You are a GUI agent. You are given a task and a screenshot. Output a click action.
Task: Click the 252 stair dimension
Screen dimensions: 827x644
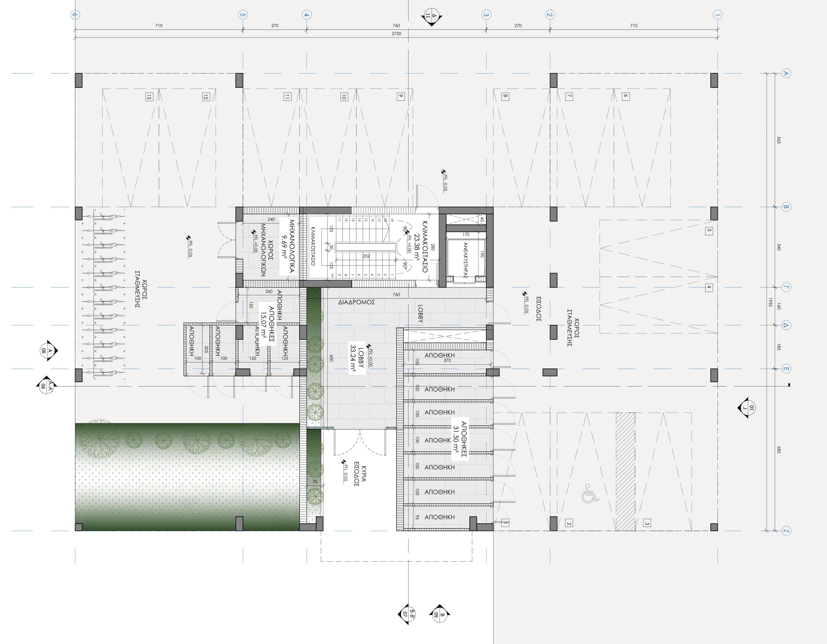coord(366,256)
